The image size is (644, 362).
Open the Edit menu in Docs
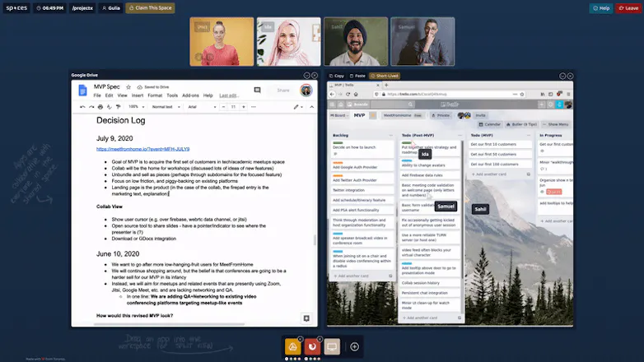pos(109,95)
